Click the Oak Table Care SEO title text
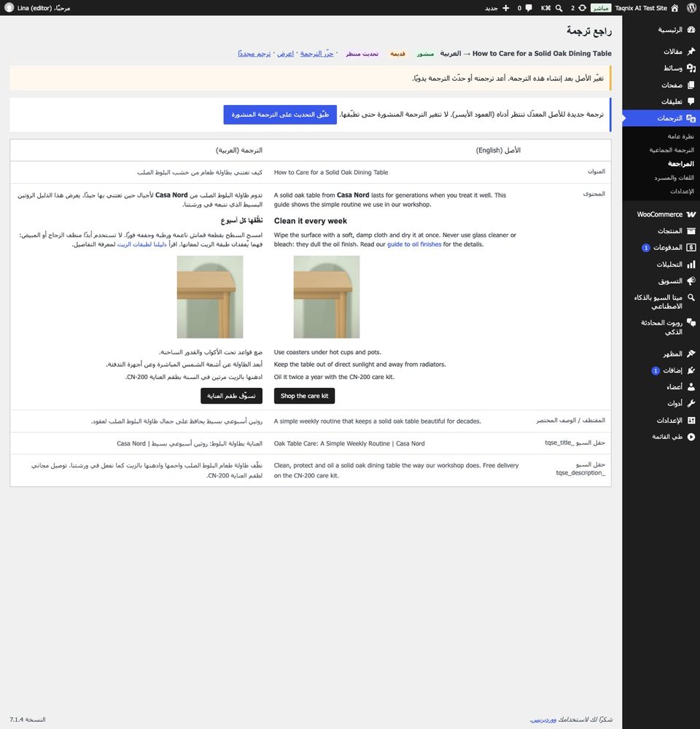Image resolution: width=700 pixels, height=729 pixels. [x=349, y=443]
